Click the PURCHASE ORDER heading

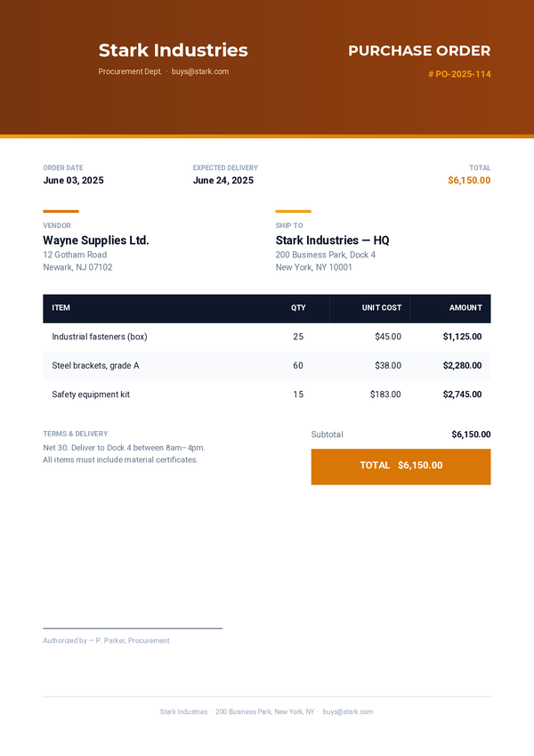click(x=419, y=51)
